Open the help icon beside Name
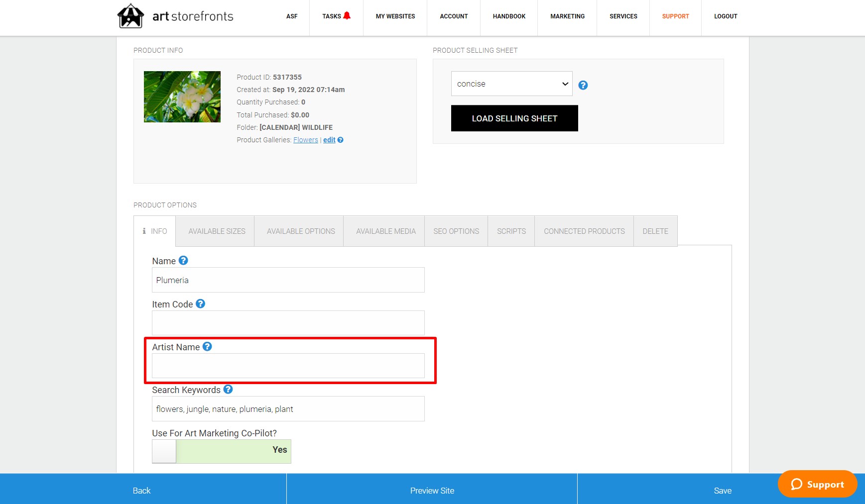 click(183, 260)
